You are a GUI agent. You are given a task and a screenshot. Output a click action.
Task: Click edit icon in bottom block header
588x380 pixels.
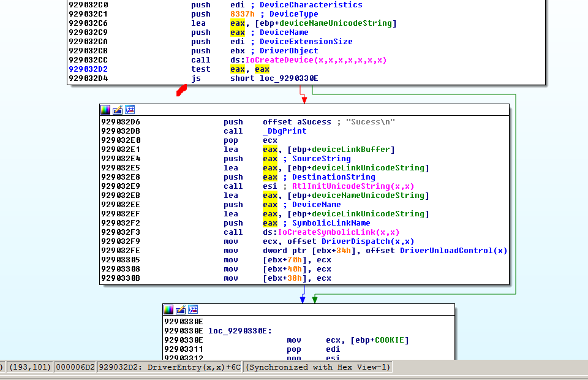click(181, 310)
